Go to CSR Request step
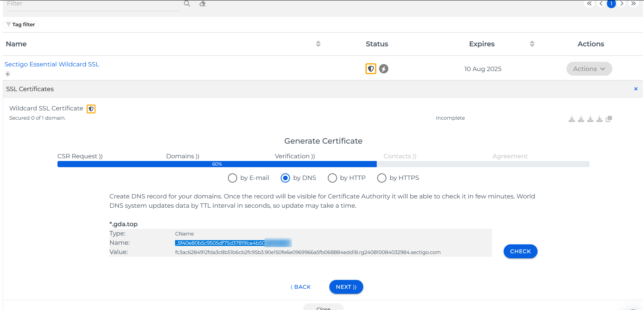The height and width of the screenshot is (310, 644). tap(80, 156)
